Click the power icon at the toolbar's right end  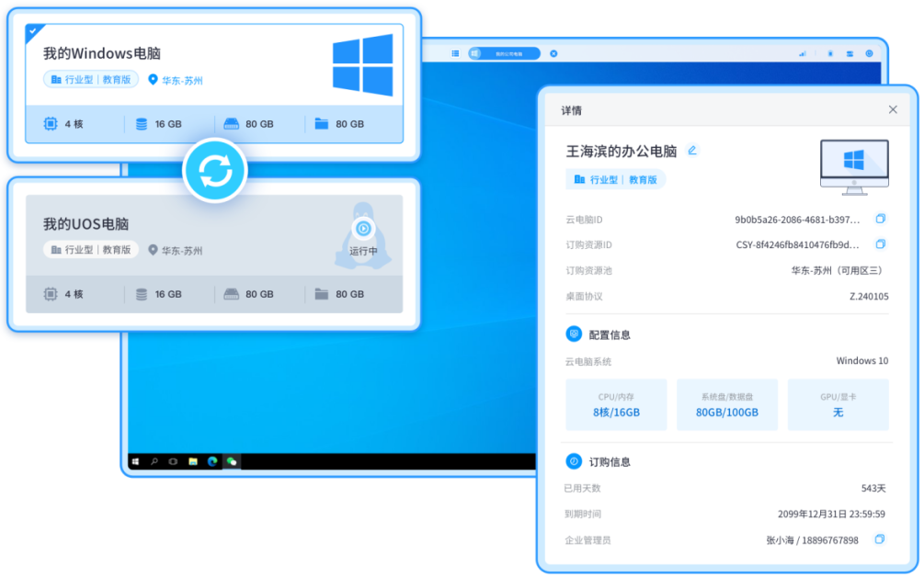pyautogui.click(x=870, y=53)
